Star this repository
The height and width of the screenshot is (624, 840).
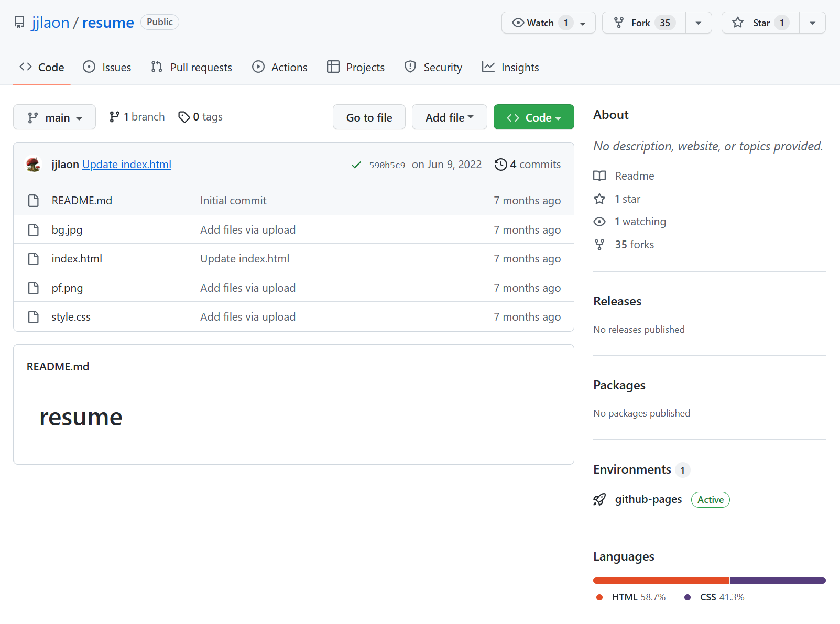pyautogui.click(x=760, y=23)
